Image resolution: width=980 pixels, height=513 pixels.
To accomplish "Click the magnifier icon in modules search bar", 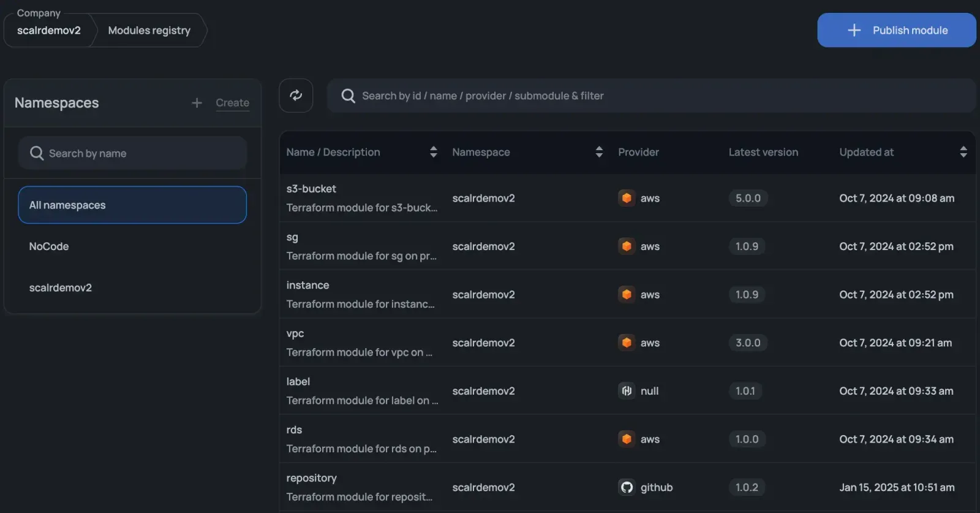I will [348, 96].
